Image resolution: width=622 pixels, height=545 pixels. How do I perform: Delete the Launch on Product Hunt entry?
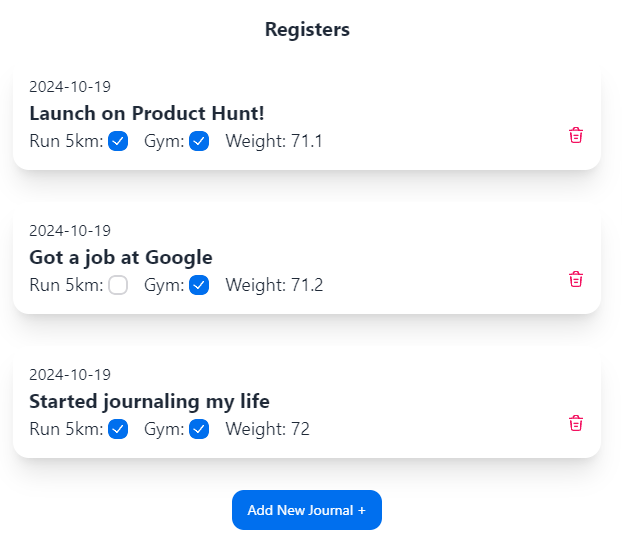tap(576, 135)
